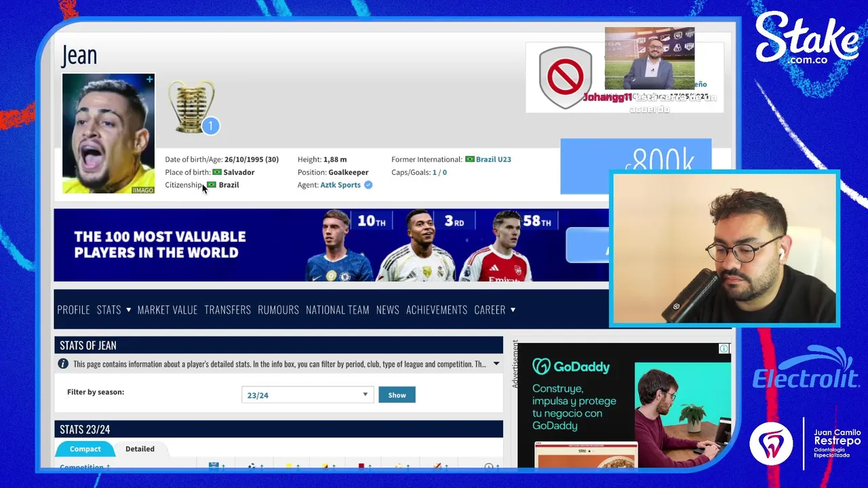
Task: Click the goals number 0 link
Action: 444,172
